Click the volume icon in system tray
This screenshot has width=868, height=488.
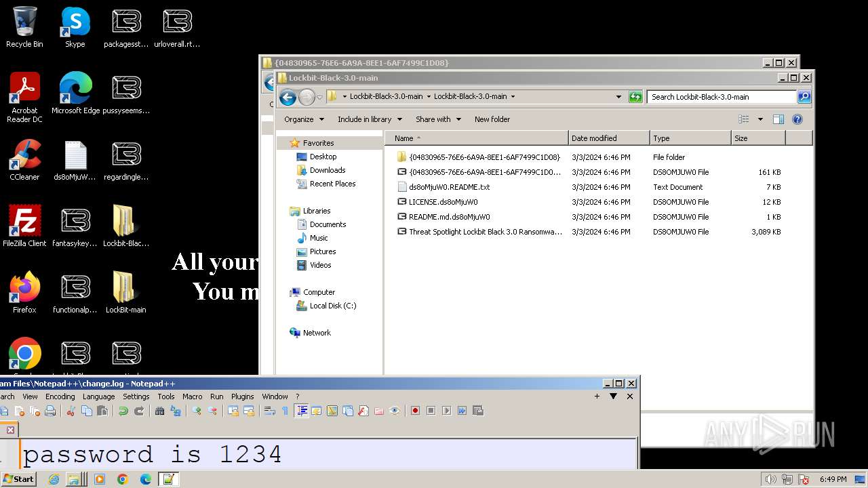coord(771,479)
